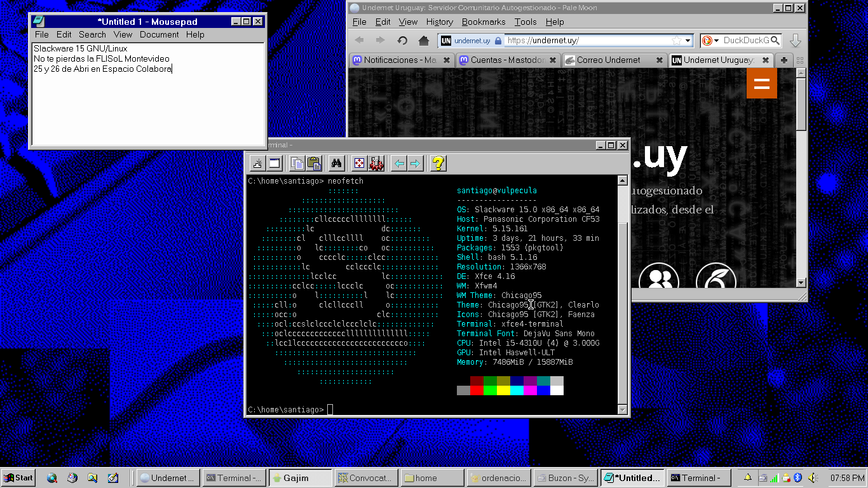This screenshot has width=868, height=488.
Task: Click the yellow question mark Help icon
Action: click(437, 163)
